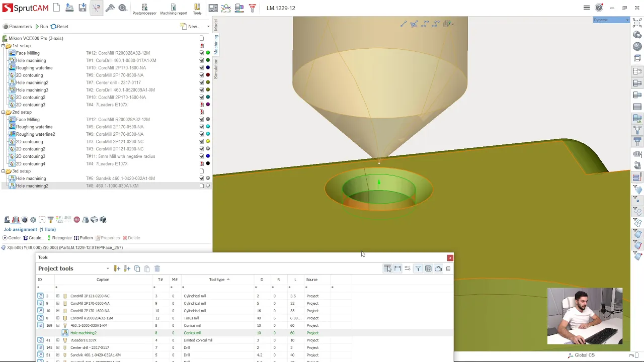Sort tools by Tool type column
This screenshot has height=362, width=644.
(217, 280)
